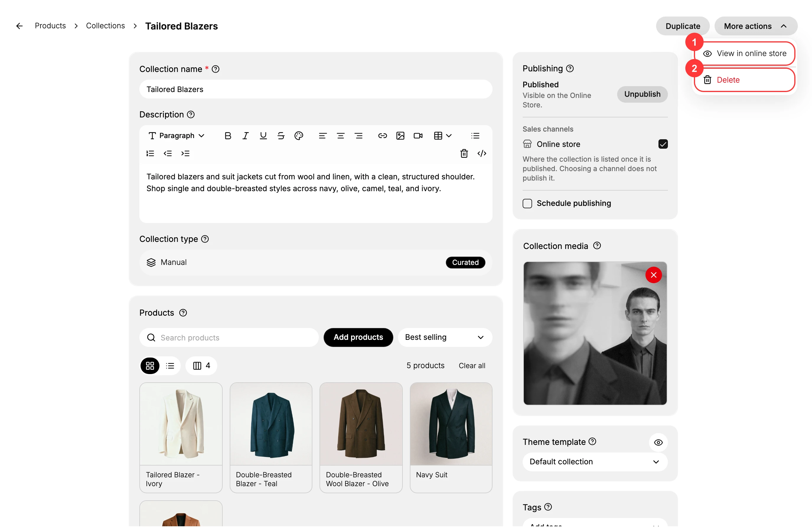
Task: Clear formatting with editor trash icon
Action: [464, 153]
